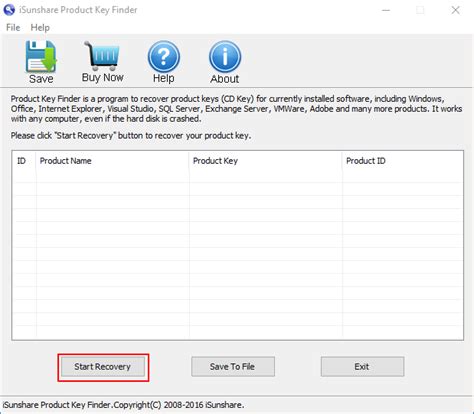Open the File menu
Screen dimensions: 474x414
point(13,27)
